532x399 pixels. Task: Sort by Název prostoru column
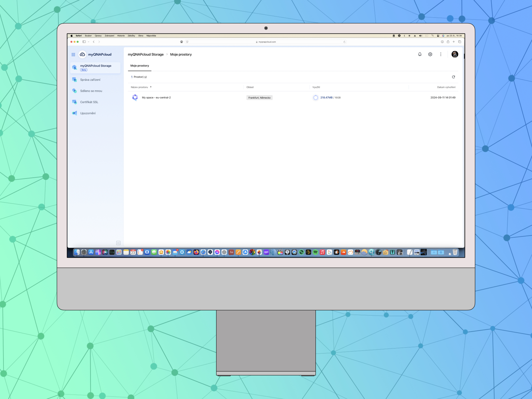click(x=139, y=87)
